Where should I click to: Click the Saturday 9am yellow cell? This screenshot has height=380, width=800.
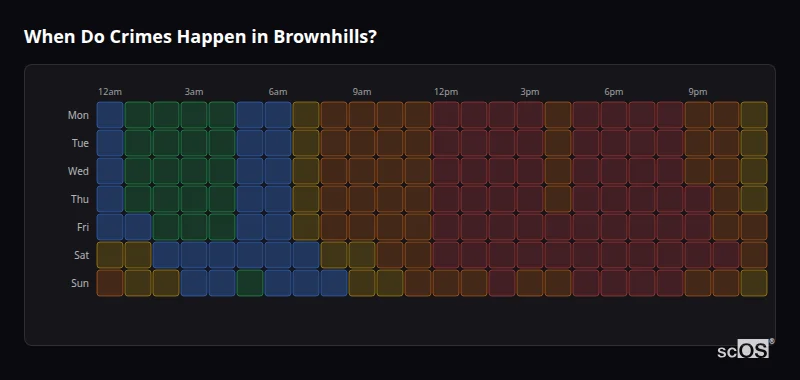(x=362, y=255)
